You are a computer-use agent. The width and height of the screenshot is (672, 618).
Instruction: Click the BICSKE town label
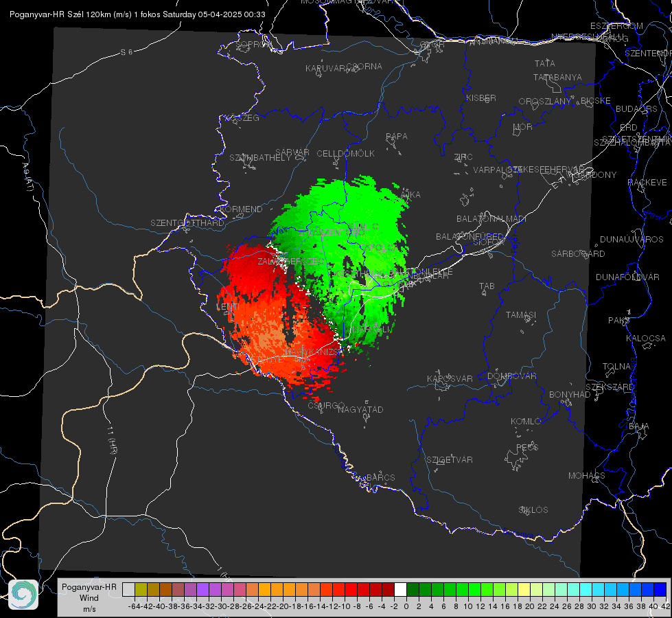(596, 101)
